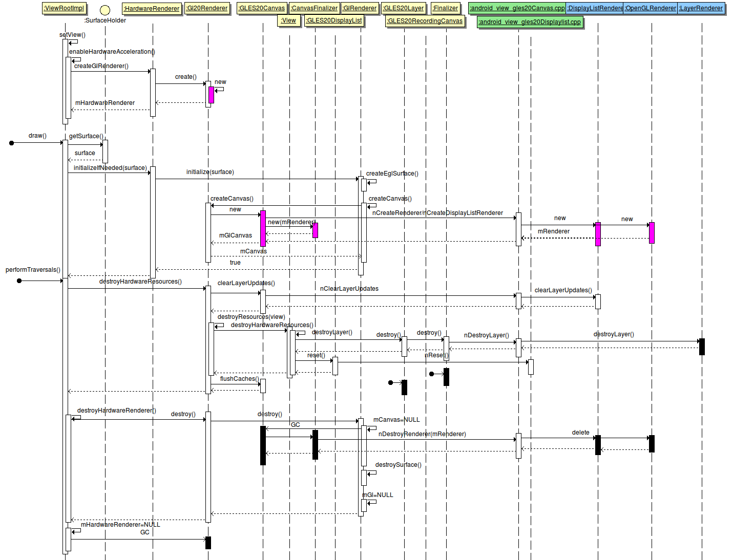Screen dimensions: 733x560
Task: Click the 'true' return label
Action: 235,263
